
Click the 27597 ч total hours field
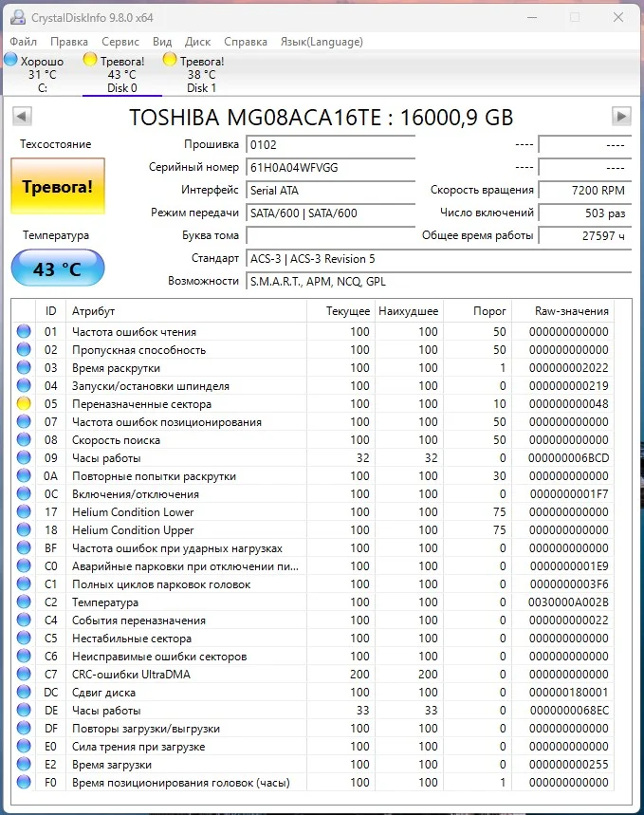pos(585,235)
